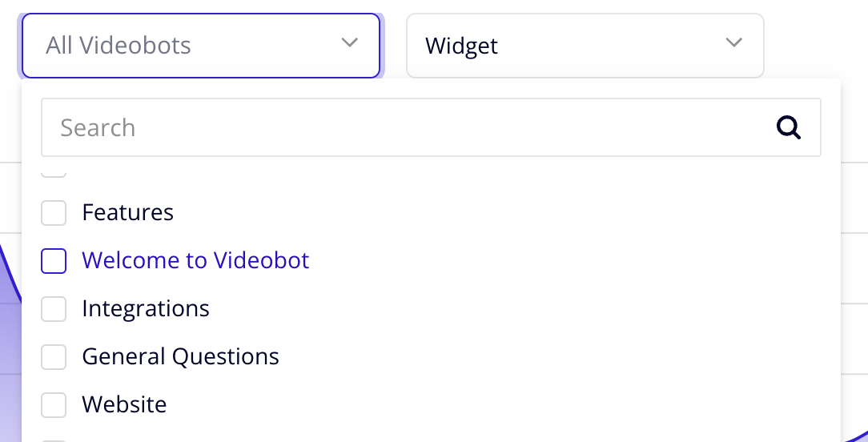
Task: Toggle the Website checkbox
Action: click(54, 405)
